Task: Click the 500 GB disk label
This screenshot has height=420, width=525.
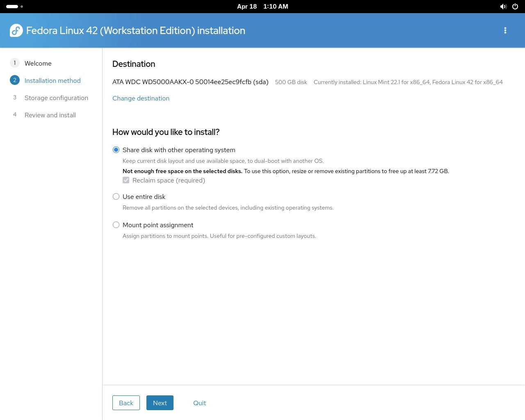Action: click(291, 82)
